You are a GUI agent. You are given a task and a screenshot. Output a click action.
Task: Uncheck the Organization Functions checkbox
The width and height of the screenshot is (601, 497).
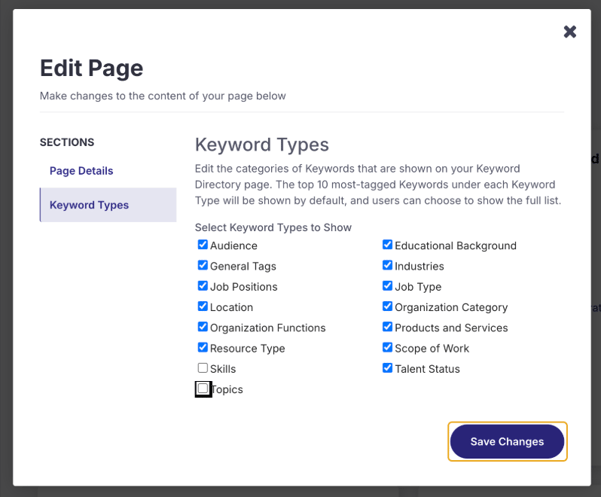pyautogui.click(x=203, y=327)
